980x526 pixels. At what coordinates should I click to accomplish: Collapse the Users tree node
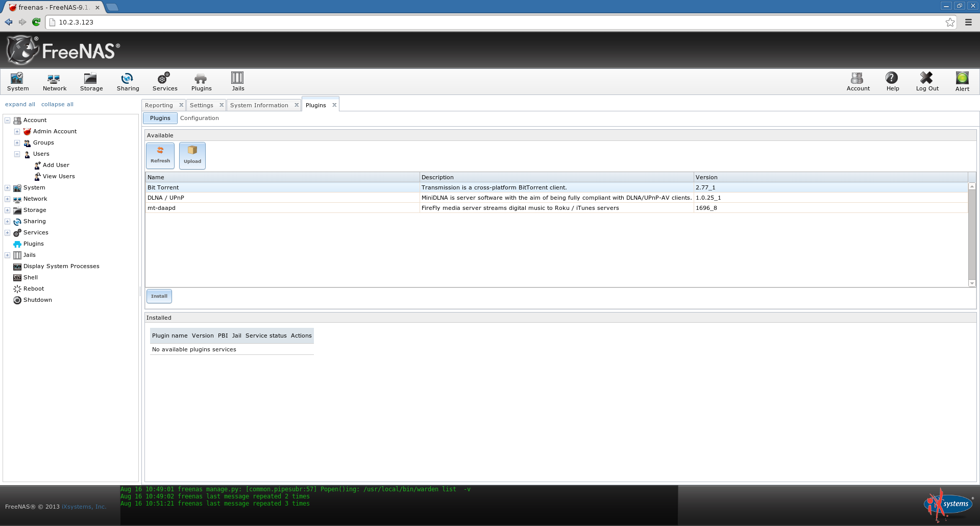17,154
